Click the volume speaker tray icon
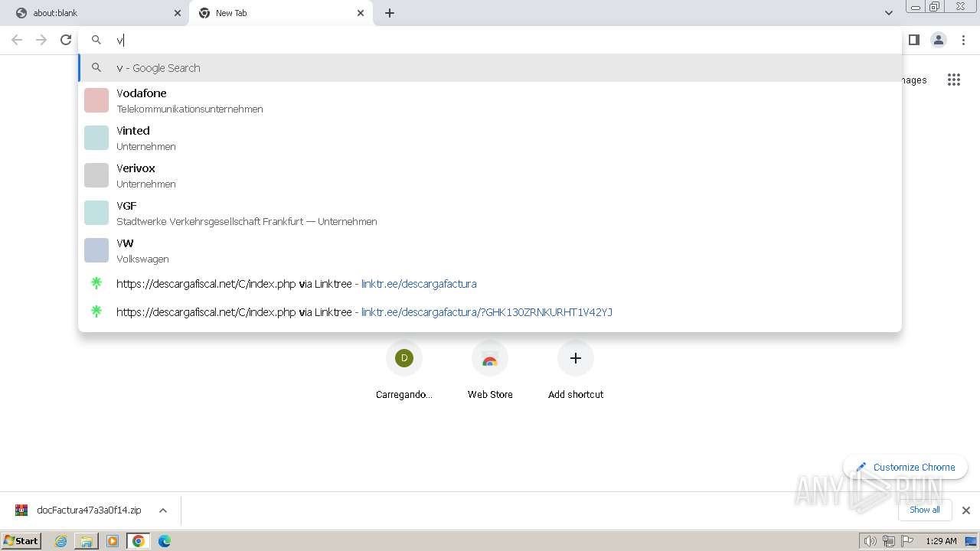Image resolution: width=980 pixels, height=551 pixels. (870, 541)
